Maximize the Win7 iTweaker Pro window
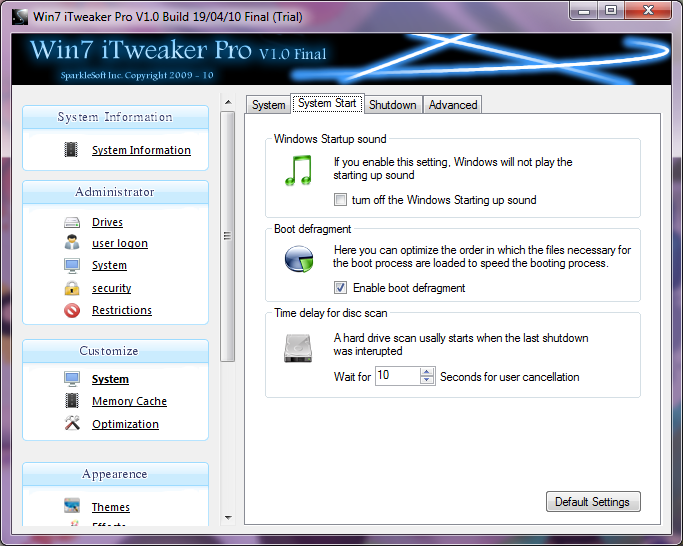Image resolution: width=683 pixels, height=546 pixels. pos(611,10)
